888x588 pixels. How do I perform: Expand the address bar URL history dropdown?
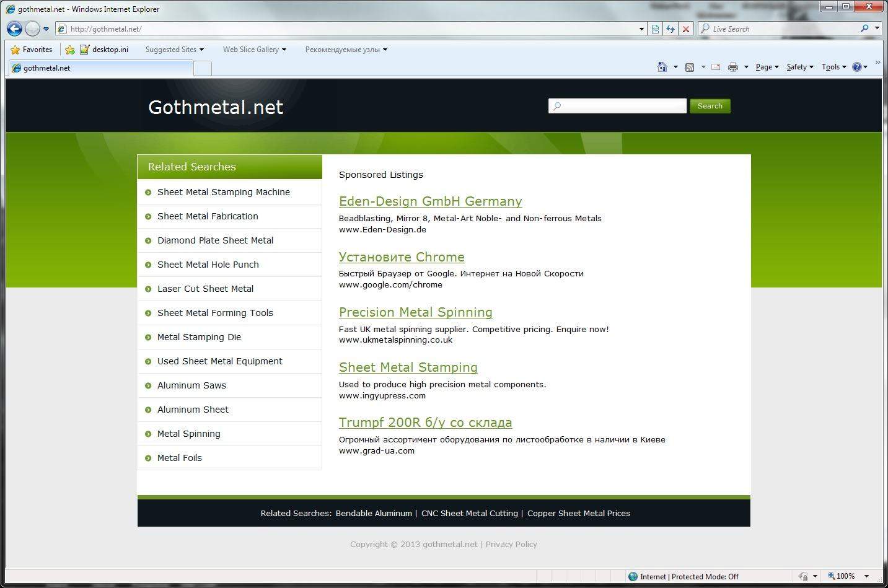click(641, 29)
